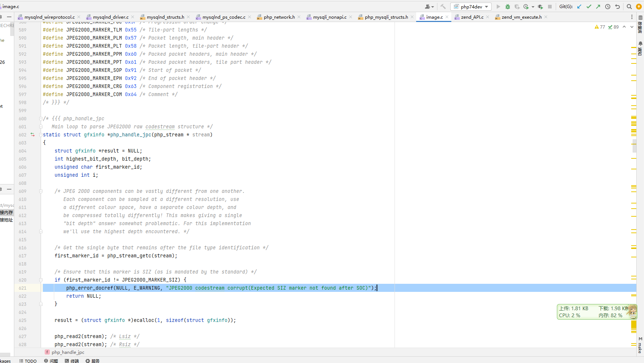Click the Profile run icon
This screenshot has height=363, width=644.
point(526,7)
